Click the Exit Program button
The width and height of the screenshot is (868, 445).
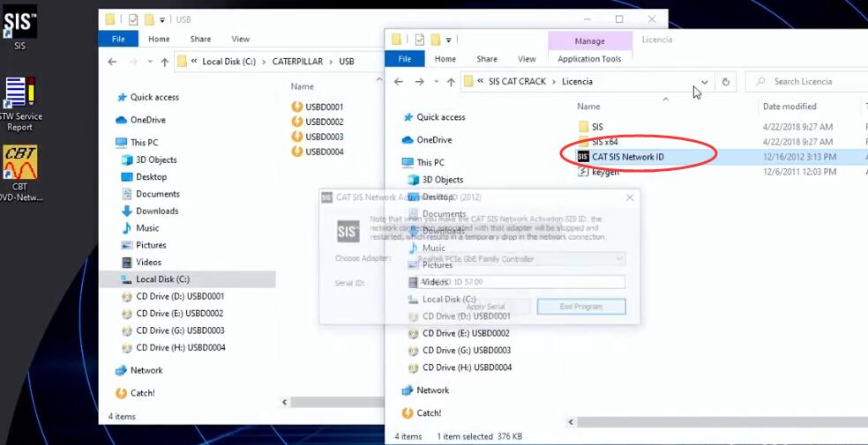click(581, 307)
